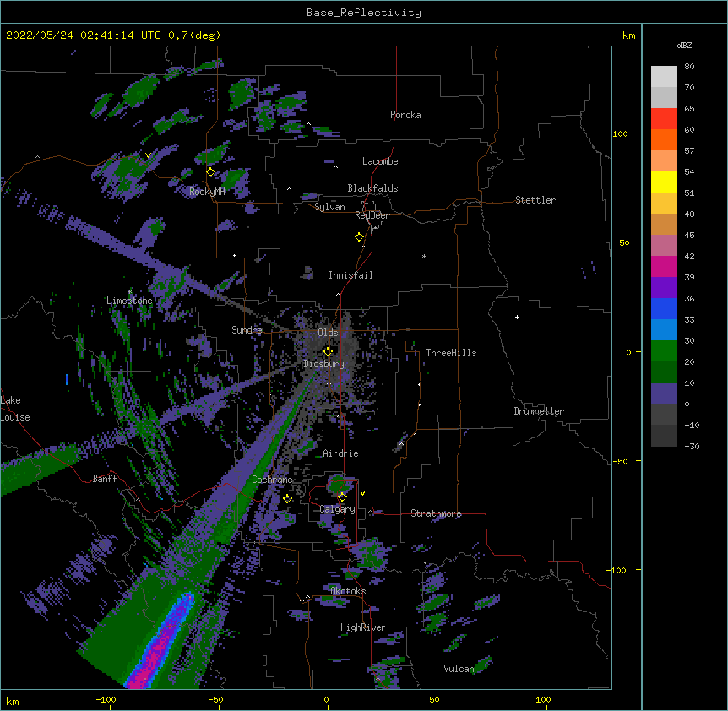The image size is (728, 711).
Task: Select the yellow 54 dBZ legend swatch
Action: [664, 182]
